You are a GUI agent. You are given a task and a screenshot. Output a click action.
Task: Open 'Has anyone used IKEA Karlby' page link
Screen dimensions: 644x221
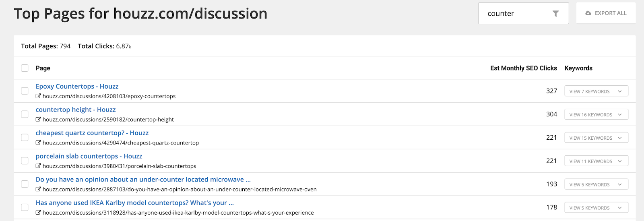click(134, 203)
